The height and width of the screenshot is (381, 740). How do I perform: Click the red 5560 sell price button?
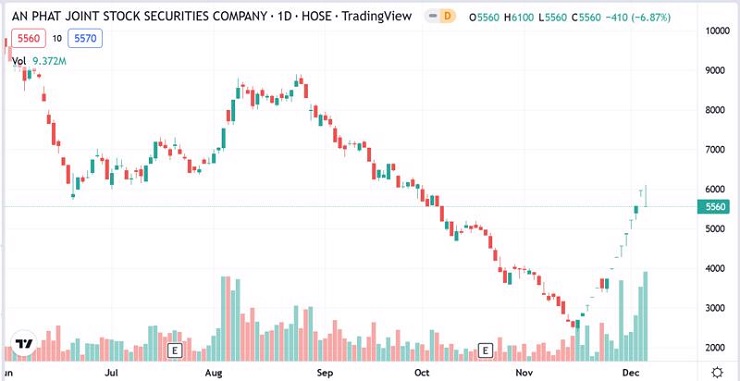tap(28, 38)
